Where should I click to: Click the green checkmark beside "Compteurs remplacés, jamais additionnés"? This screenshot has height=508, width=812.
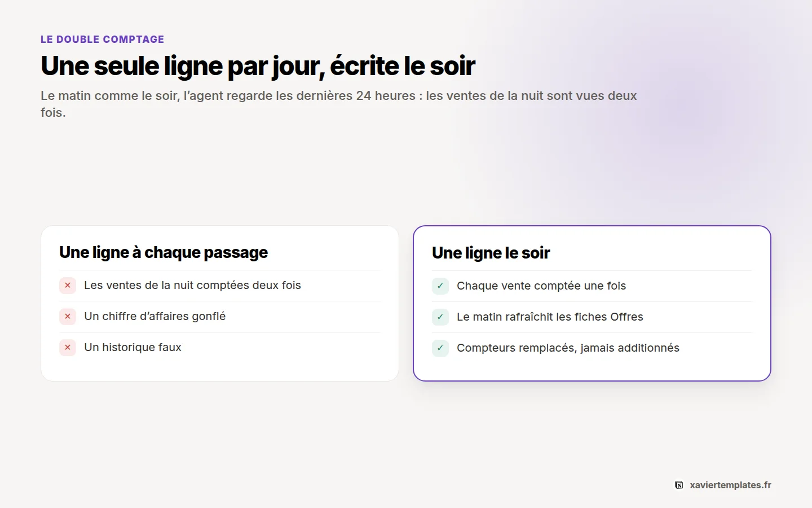coord(440,348)
